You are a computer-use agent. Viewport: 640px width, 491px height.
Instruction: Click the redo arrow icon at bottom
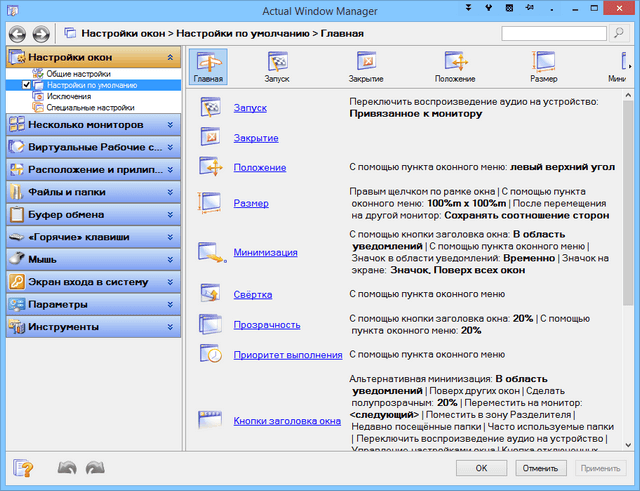click(96, 467)
